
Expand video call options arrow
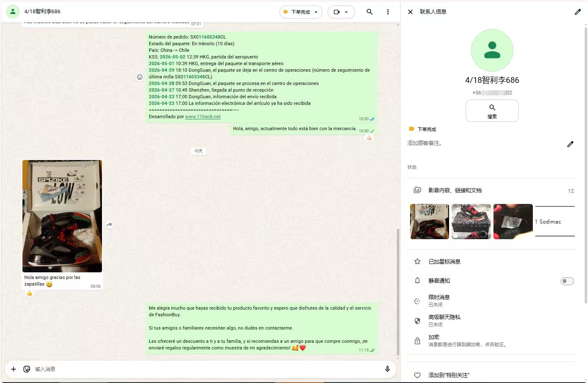[346, 12]
